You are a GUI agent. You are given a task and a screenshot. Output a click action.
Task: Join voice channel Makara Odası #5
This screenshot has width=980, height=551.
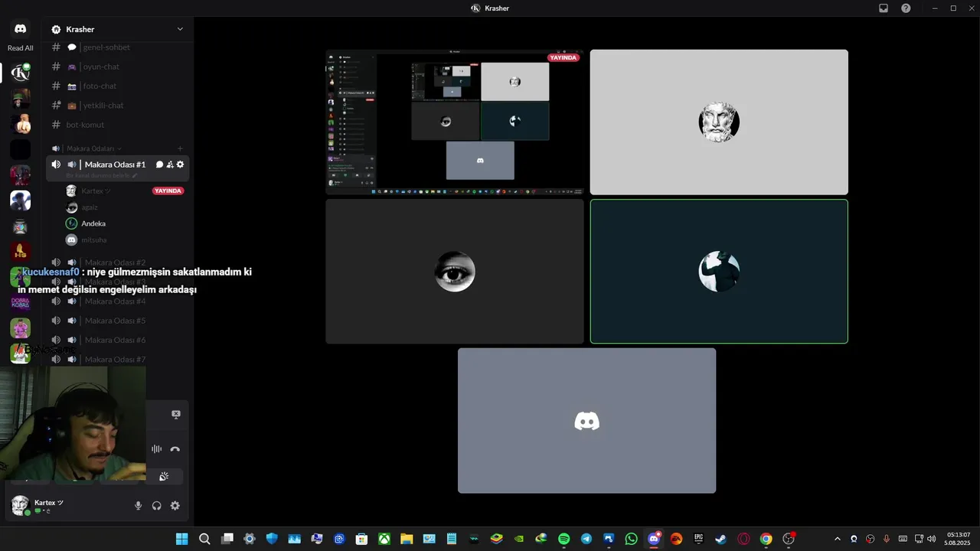[116, 321]
